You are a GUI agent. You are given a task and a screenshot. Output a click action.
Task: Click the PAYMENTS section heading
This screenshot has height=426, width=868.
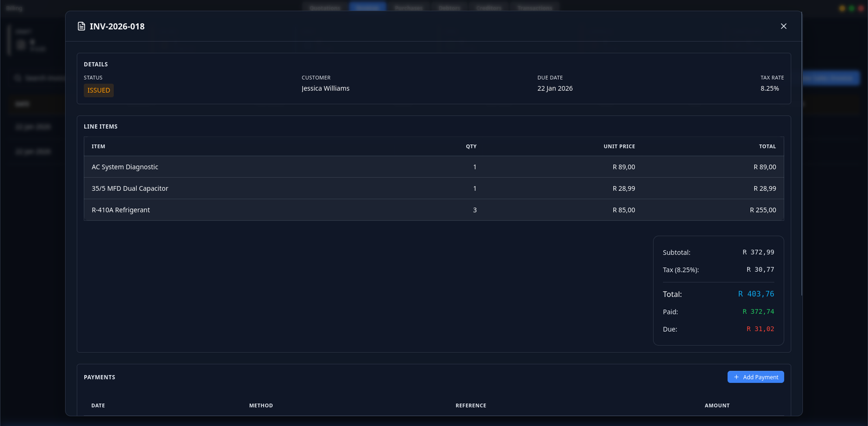[99, 377]
